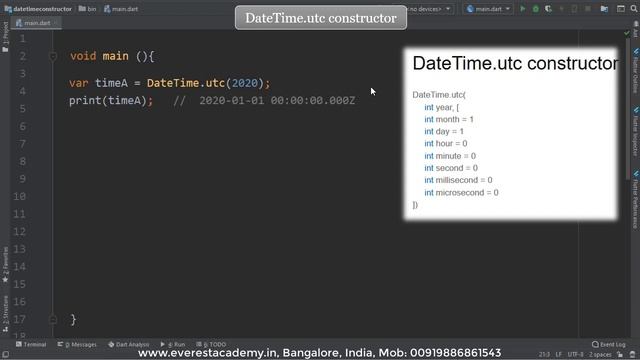Open the Messages tool window

tap(77, 344)
